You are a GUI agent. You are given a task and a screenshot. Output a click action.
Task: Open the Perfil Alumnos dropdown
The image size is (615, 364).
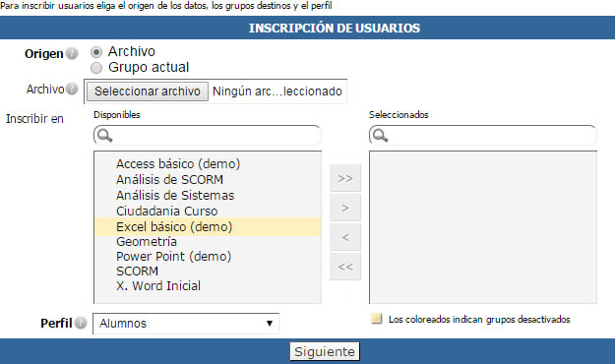click(186, 324)
